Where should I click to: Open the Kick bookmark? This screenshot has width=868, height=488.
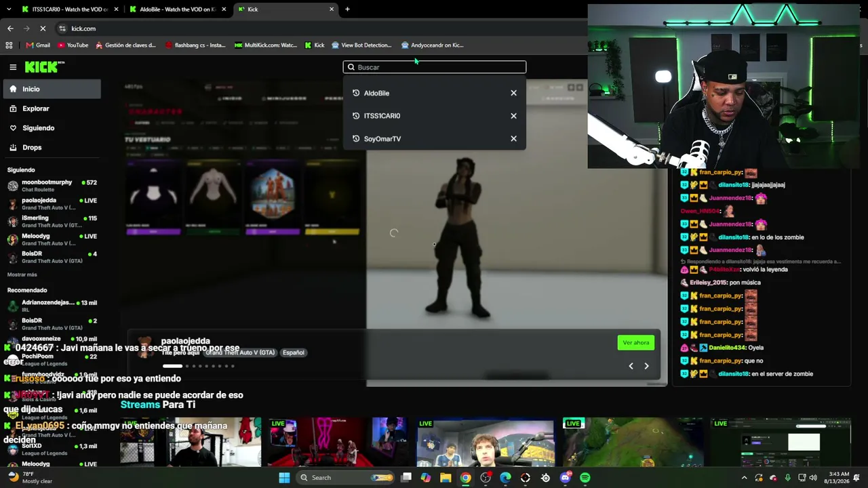click(315, 45)
